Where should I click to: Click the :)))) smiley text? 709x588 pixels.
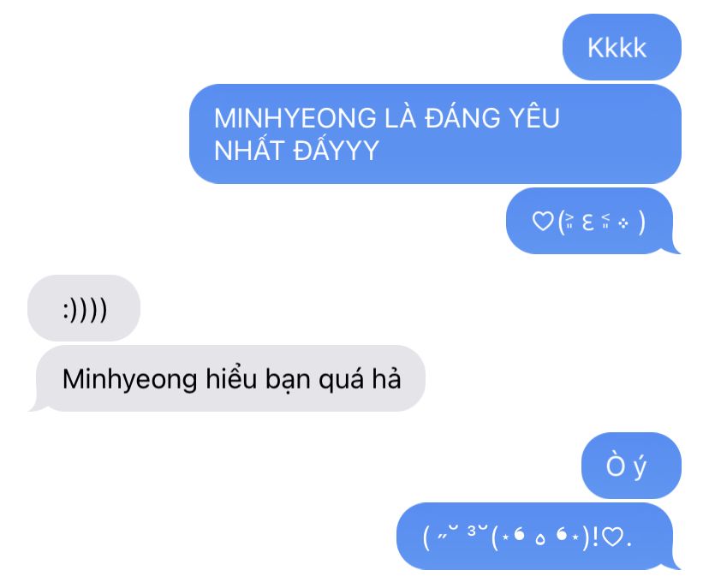tap(85, 310)
